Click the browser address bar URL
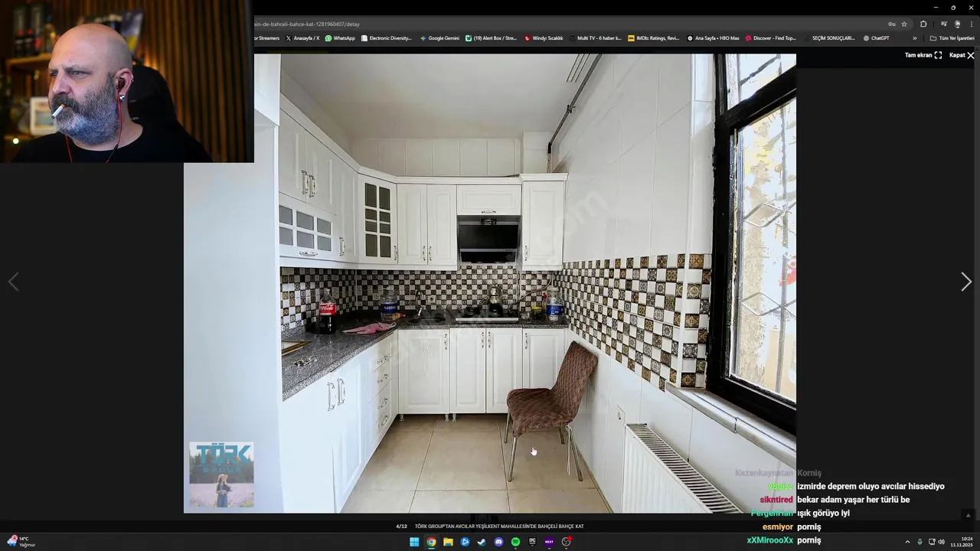The image size is (980, 551). tap(307, 24)
